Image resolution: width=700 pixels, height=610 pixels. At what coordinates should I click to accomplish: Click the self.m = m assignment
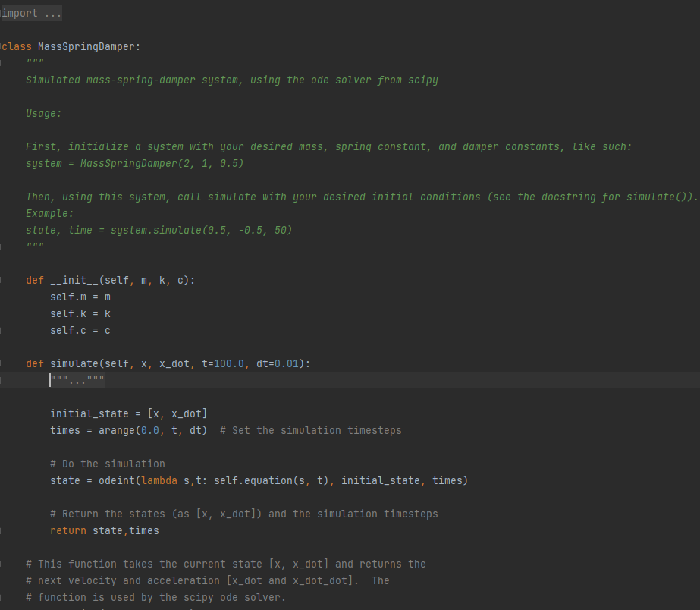(x=80, y=297)
